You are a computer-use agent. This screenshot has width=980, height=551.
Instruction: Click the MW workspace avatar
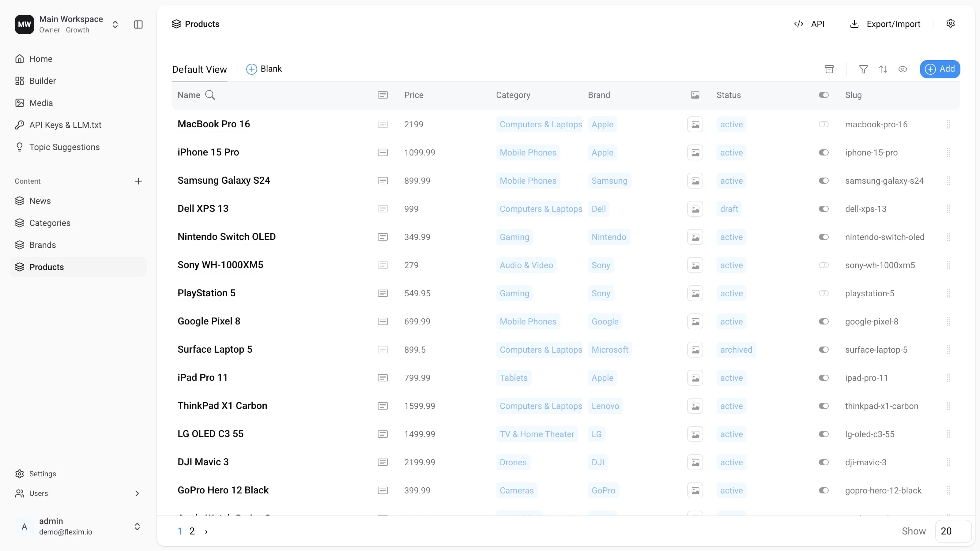click(24, 24)
